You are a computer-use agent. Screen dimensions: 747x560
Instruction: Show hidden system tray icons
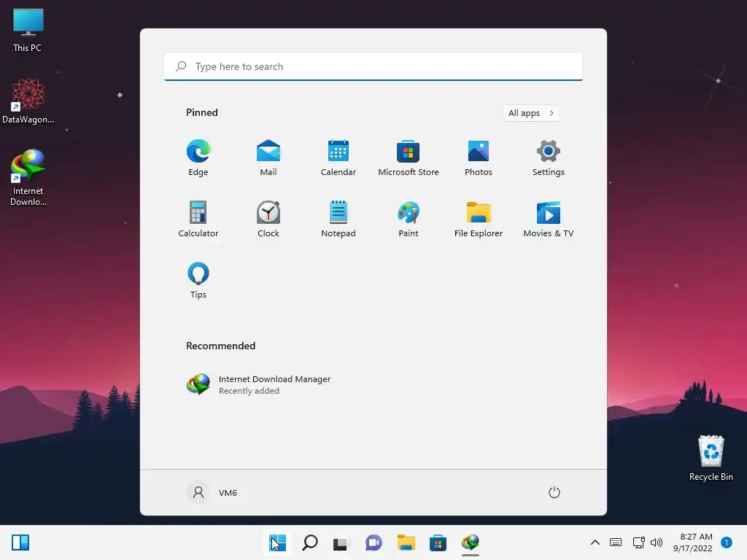(x=595, y=542)
